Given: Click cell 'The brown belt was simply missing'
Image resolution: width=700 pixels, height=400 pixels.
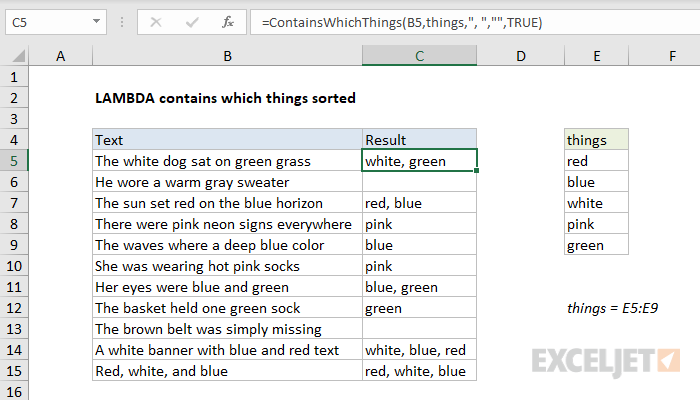Looking at the screenshot, I should click(227, 329).
